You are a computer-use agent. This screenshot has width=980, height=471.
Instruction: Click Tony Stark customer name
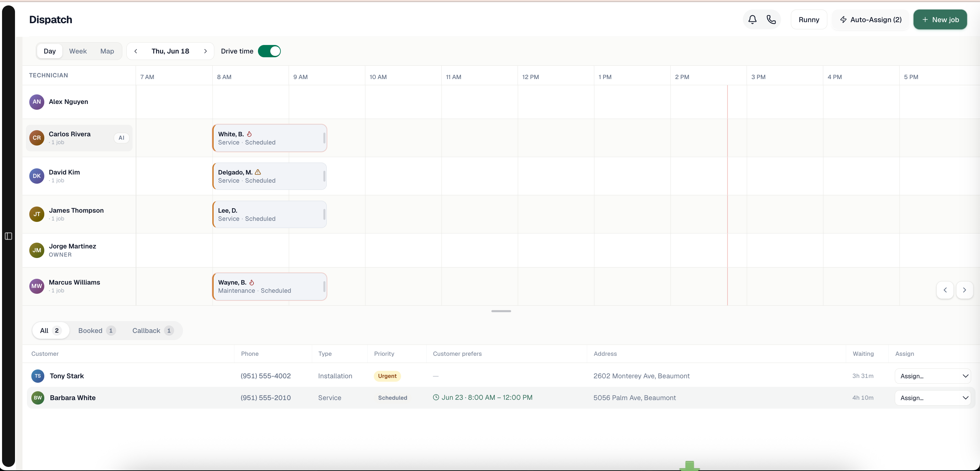point(67,376)
